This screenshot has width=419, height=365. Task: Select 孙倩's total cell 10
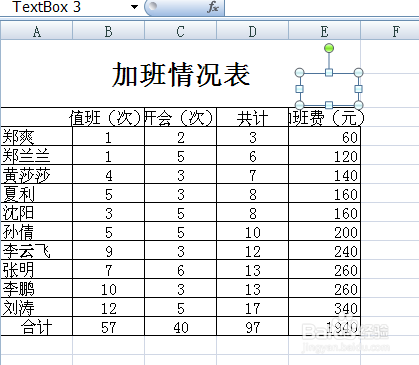pyautogui.click(x=252, y=231)
